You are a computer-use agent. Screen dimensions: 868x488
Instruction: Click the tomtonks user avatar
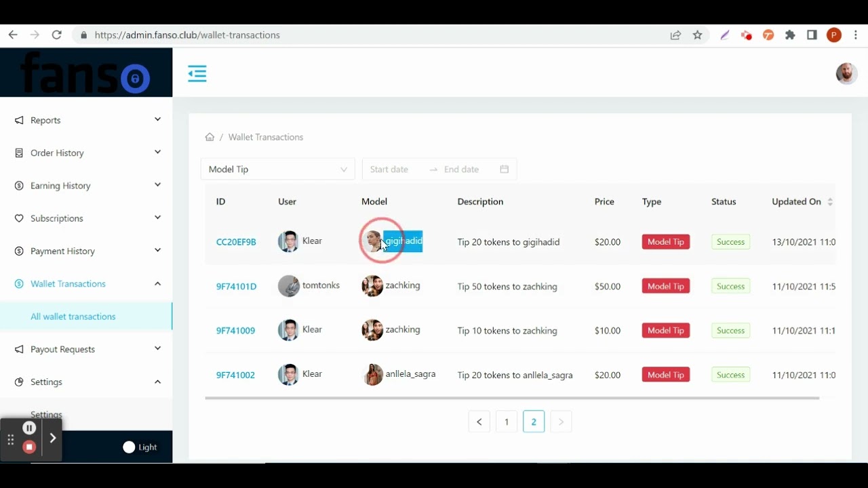pos(289,286)
